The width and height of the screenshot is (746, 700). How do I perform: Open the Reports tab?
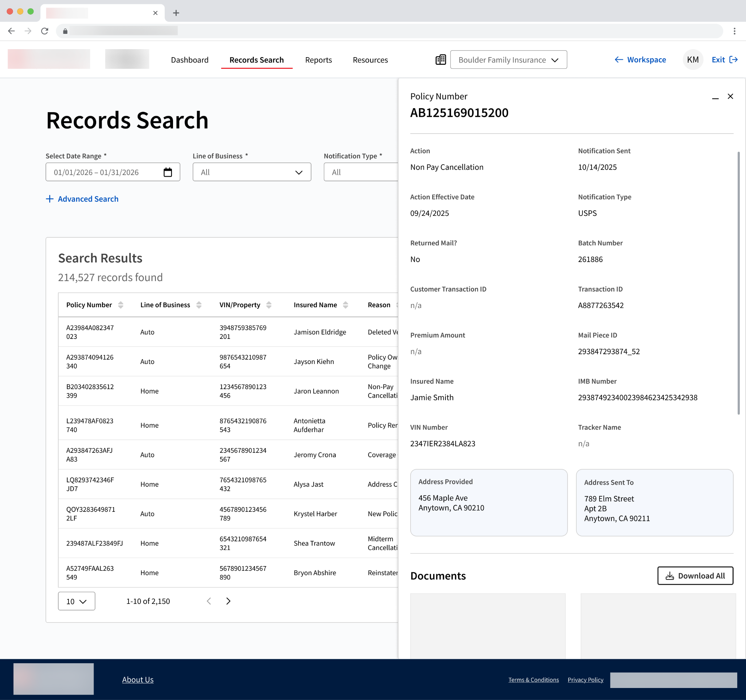[318, 60]
